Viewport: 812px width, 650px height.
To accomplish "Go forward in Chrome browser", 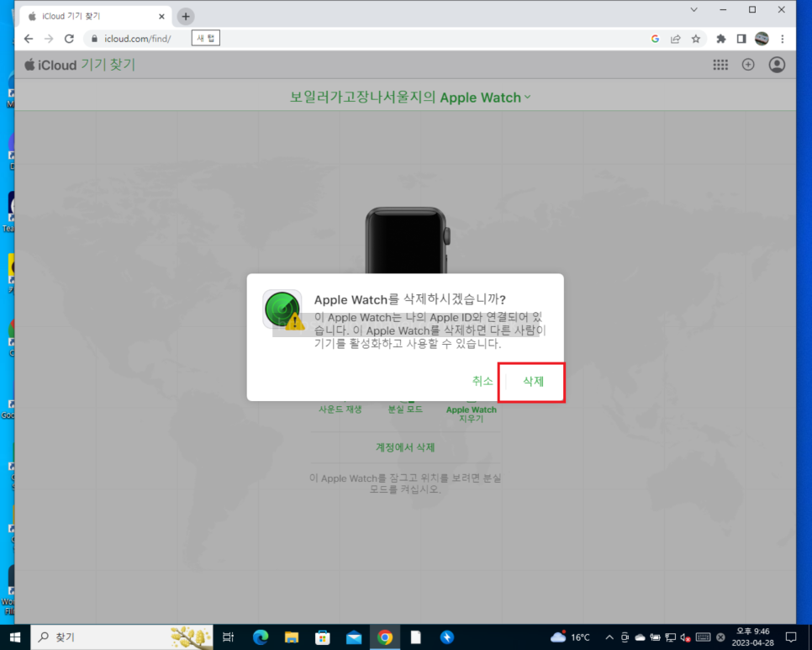I will click(x=49, y=39).
